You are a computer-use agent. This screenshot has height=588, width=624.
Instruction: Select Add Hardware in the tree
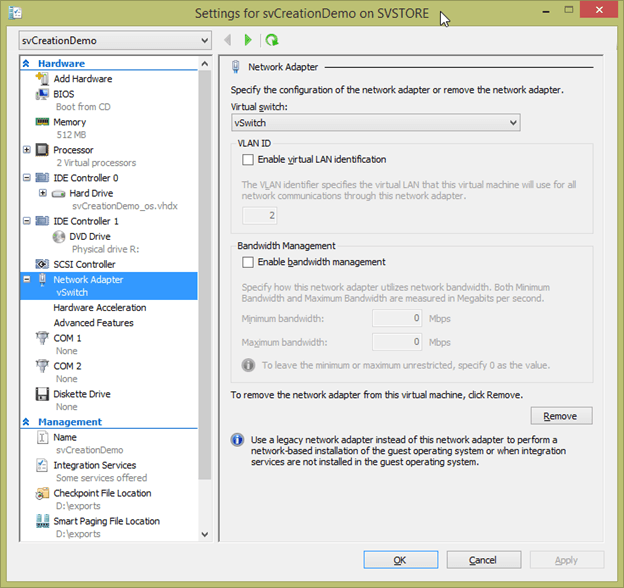pos(83,79)
